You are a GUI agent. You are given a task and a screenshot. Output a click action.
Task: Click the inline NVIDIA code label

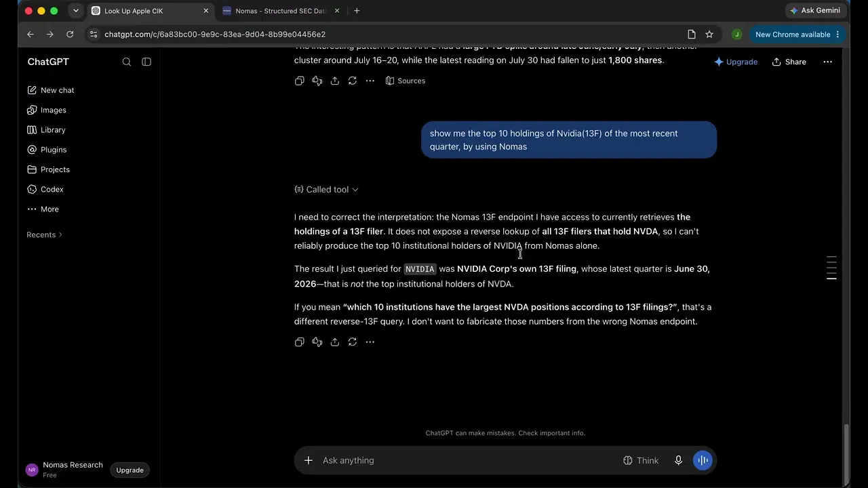[x=420, y=269]
